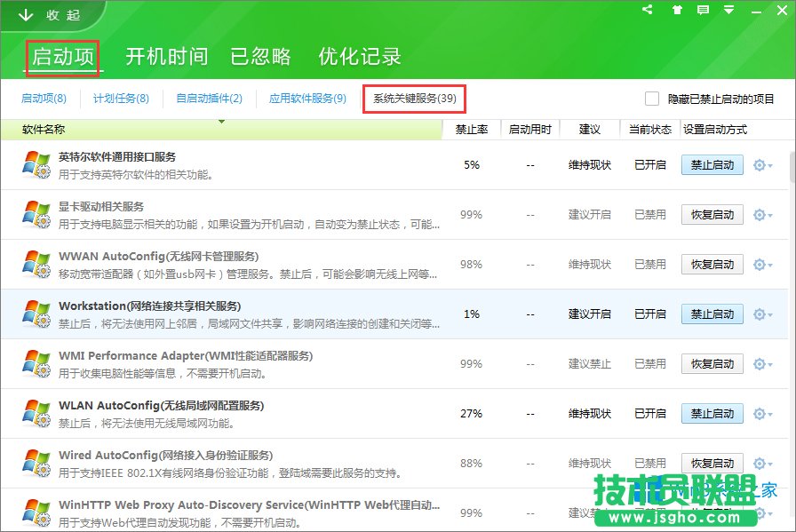Click the WMI Performance Adapter service icon
Screen dimensions: 796x532
[36, 363]
